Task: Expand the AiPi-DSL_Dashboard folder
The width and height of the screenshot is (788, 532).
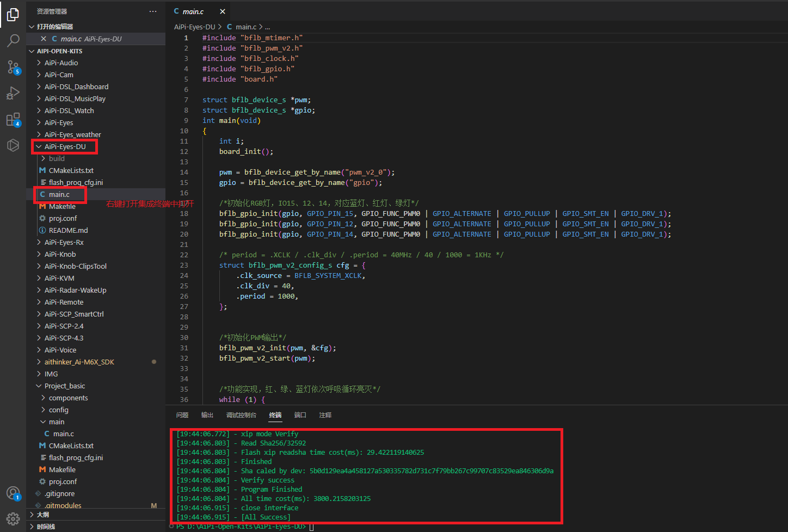Action: 96,86
